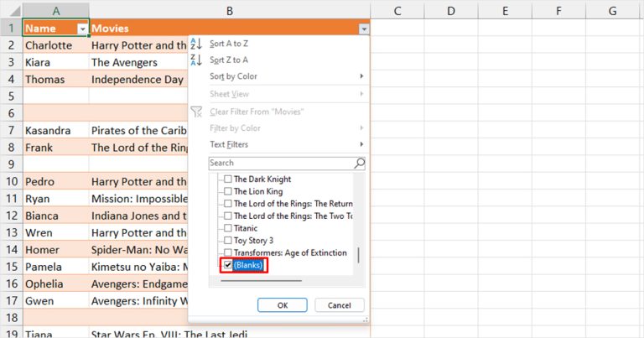Viewport: 644px width, 338px height.
Task: Click the search magnifier icon in filter box
Action: (360, 164)
